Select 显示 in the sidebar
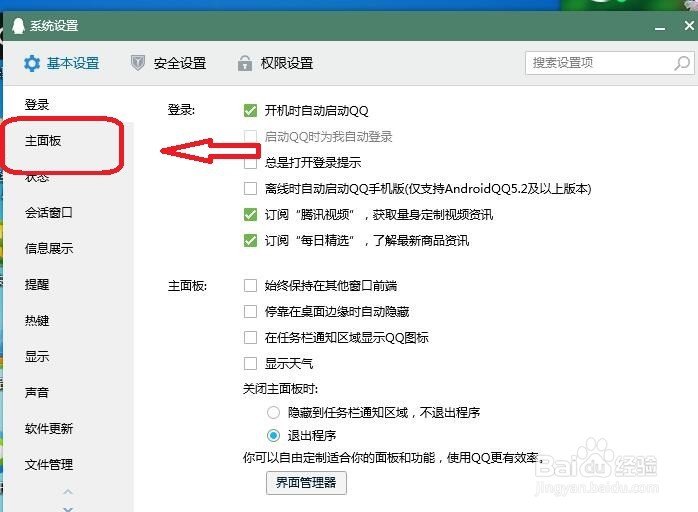The height and width of the screenshot is (512, 698). (37, 357)
